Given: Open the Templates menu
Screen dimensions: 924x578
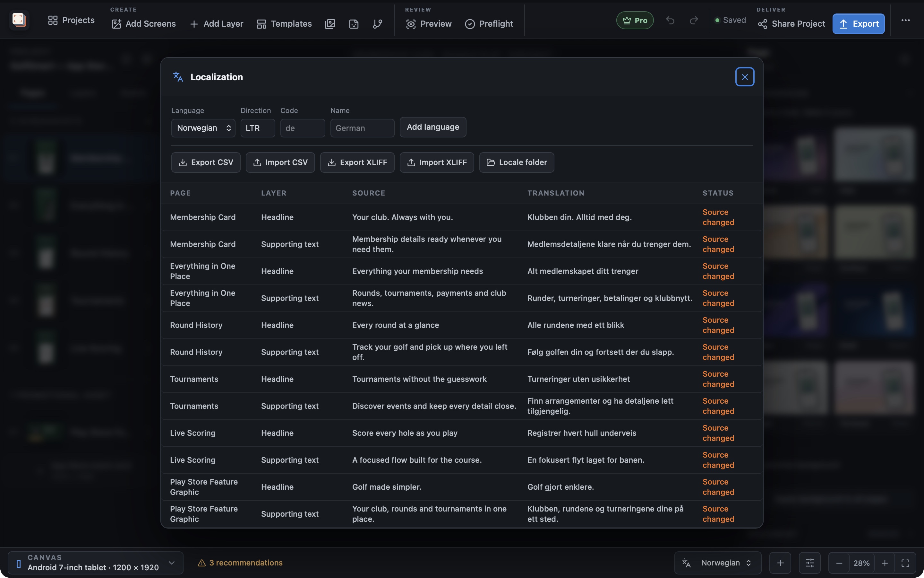Looking at the screenshot, I should [284, 24].
